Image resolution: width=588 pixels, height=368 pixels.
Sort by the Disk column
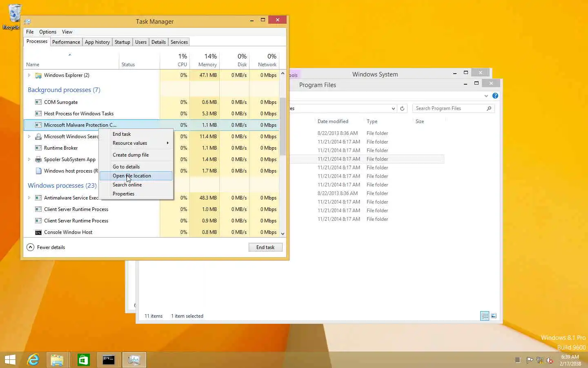pos(234,60)
